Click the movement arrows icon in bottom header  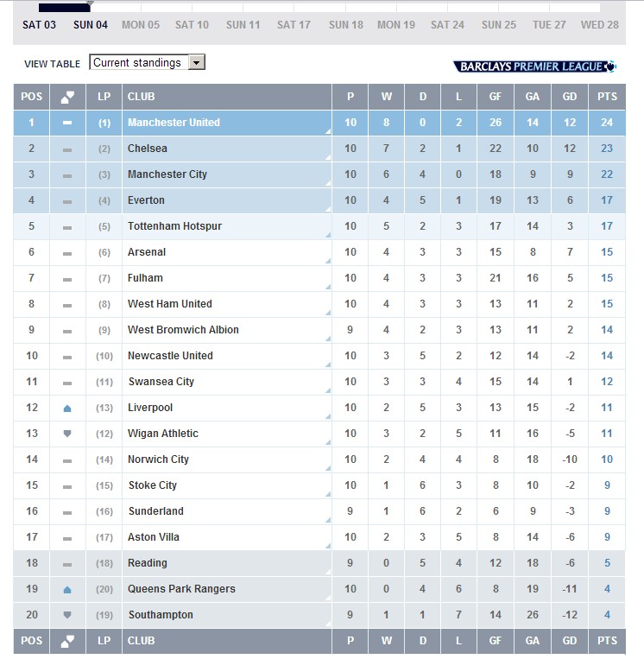tap(67, 641)
